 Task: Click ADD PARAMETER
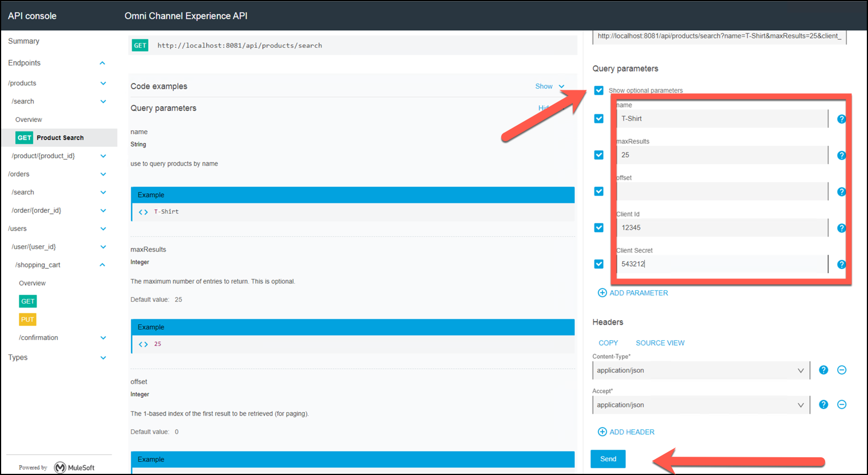633,293
